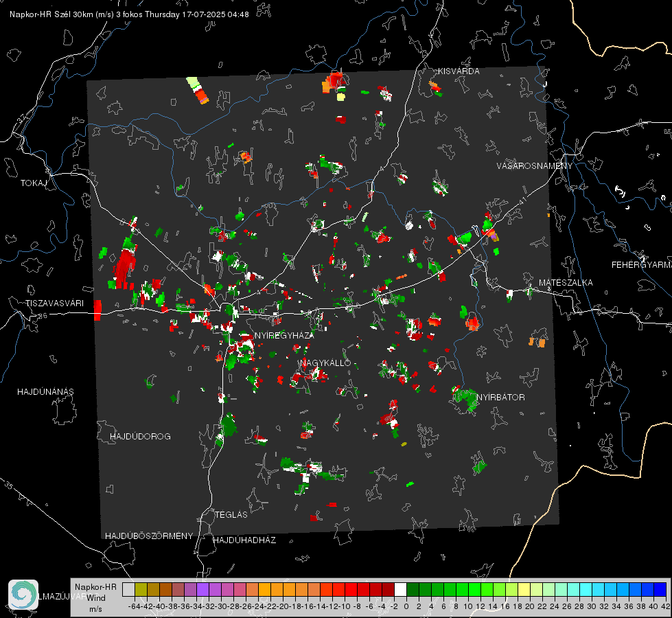Click the NYÍRBÁTOR city label
The height and width of the screenshot is (618, 672).
pyautogui.click(x=500, y=397)
